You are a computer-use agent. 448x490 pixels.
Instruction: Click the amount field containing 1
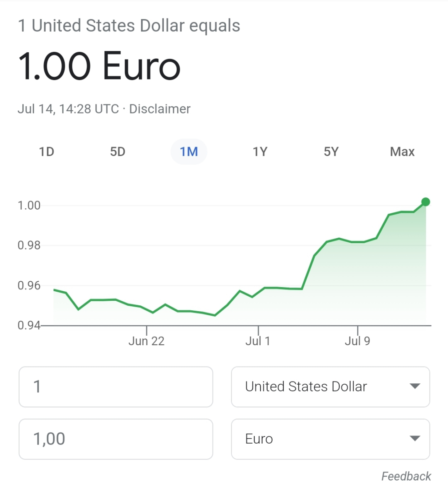(116, 387)
